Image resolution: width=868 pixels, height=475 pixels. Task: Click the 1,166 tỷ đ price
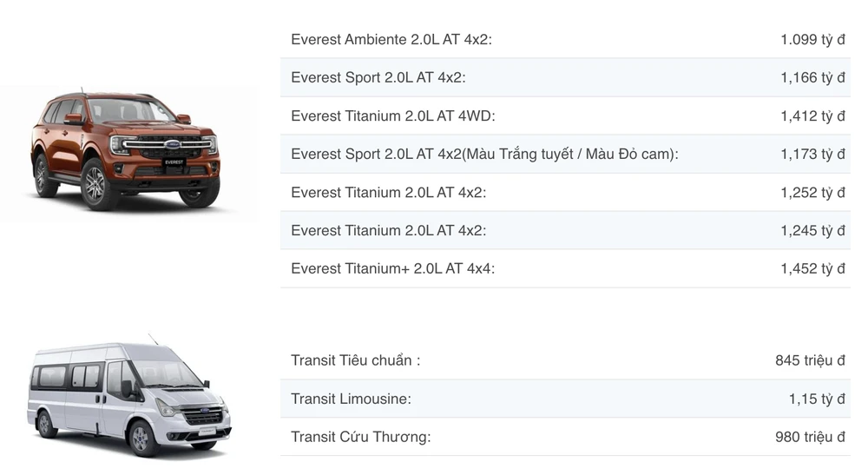pyautogui.click(x=812, y=77)
